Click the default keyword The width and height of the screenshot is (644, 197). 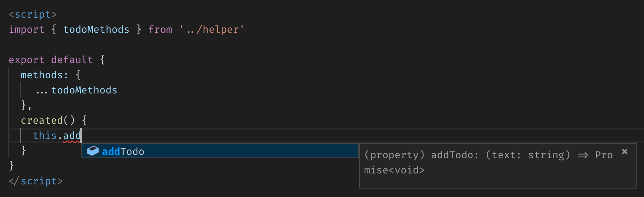pyautogui.click(x=72, y=60)
